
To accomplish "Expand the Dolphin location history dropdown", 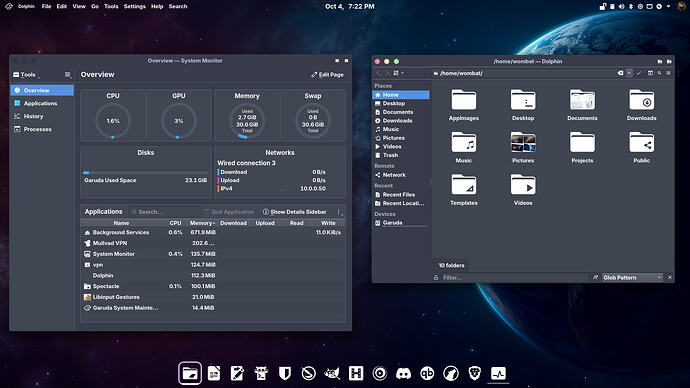I will [x=629, y=73].
